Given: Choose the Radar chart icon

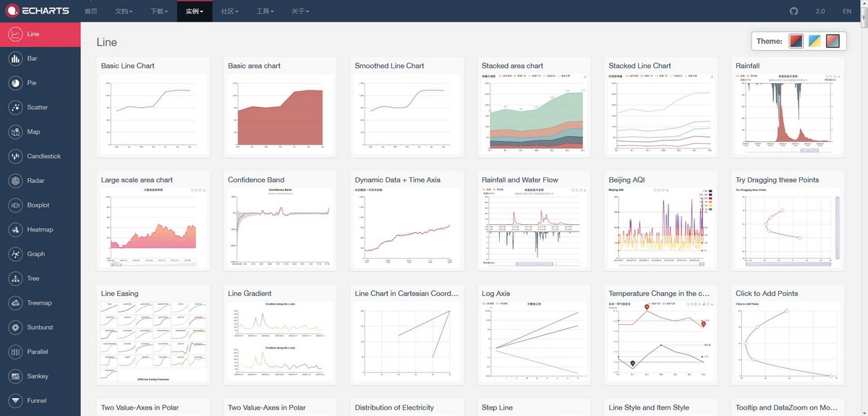Looking at the screenshot, I should click(x=15, y=181).
